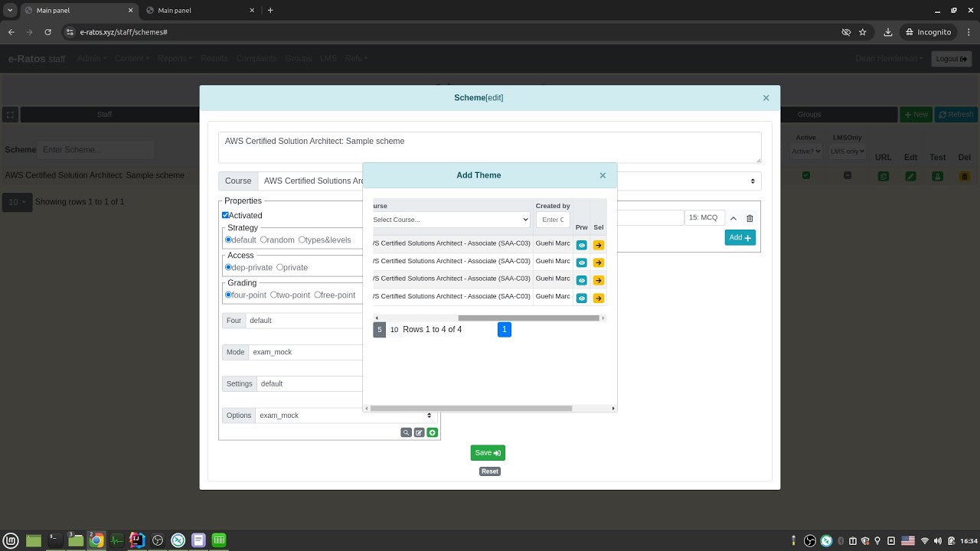Click the magnifier icon below Options

[407, 432]
